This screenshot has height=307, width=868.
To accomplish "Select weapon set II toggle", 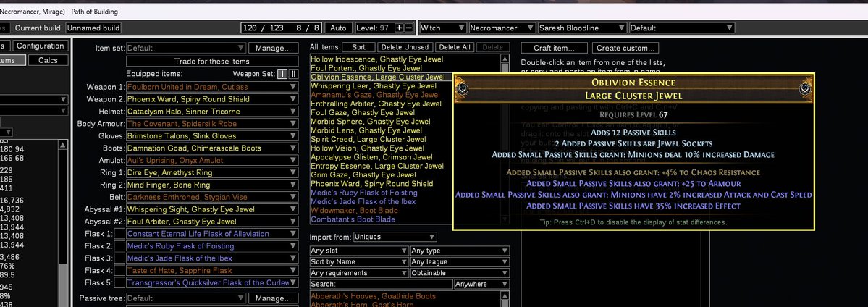I will [293, 74].
